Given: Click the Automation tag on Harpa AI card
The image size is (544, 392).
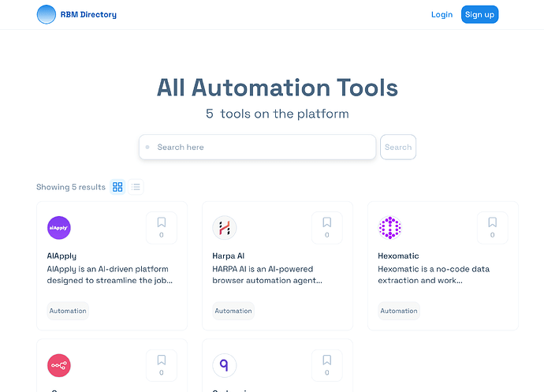Looking at the screenshot, I should click(x=233, y=311).
